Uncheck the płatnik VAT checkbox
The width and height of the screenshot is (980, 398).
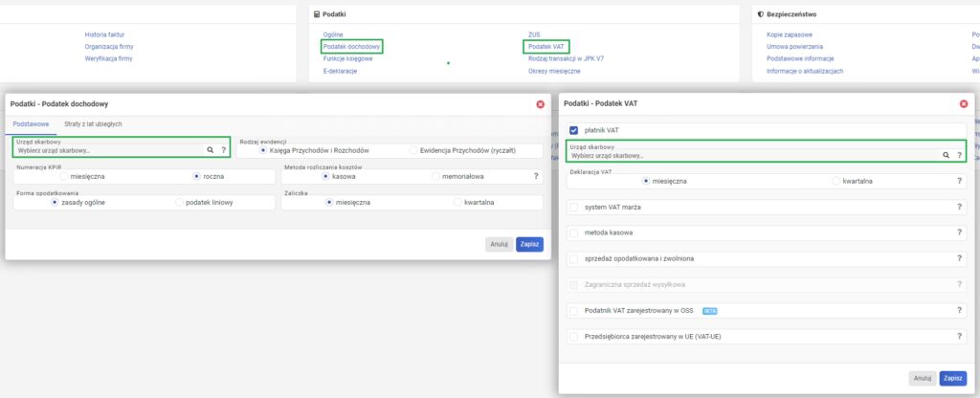(x=574, y=130)
